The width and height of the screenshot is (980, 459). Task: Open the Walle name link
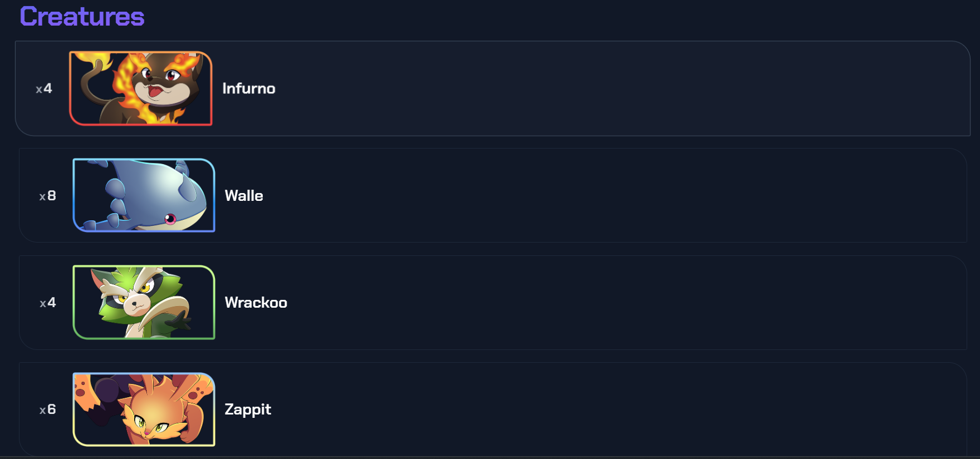click(244, 196)
